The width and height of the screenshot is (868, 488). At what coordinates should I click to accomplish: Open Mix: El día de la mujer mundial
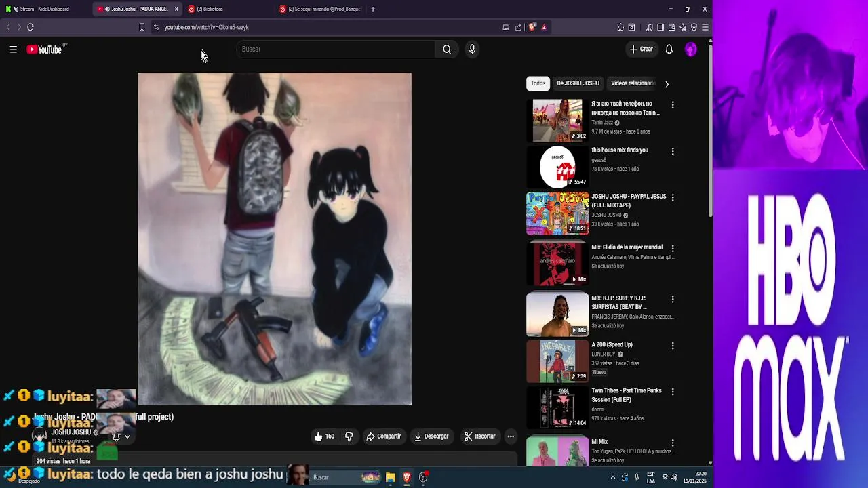click(x=627, y=247)
